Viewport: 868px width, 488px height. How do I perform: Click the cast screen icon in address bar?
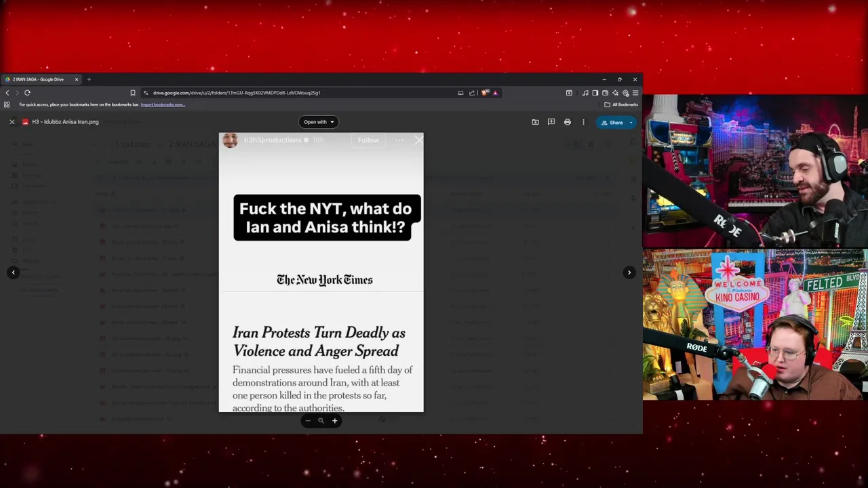point(460,93)
